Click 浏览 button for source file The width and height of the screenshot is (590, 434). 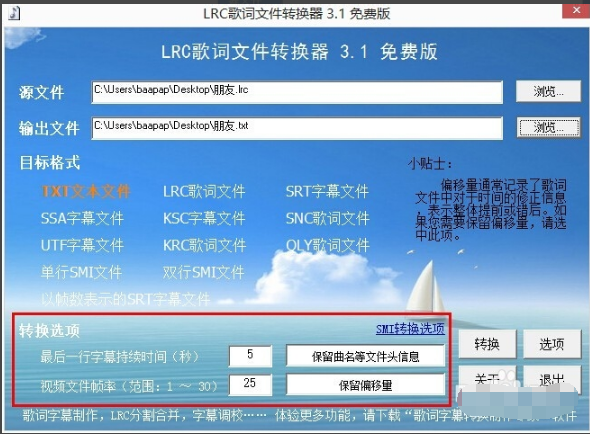[x=548, y=91]
